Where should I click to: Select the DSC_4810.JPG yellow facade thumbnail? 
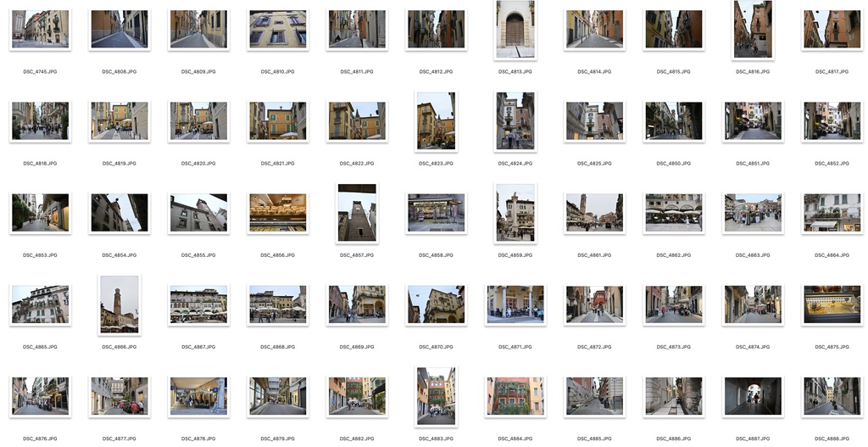(x=277, y=29)
